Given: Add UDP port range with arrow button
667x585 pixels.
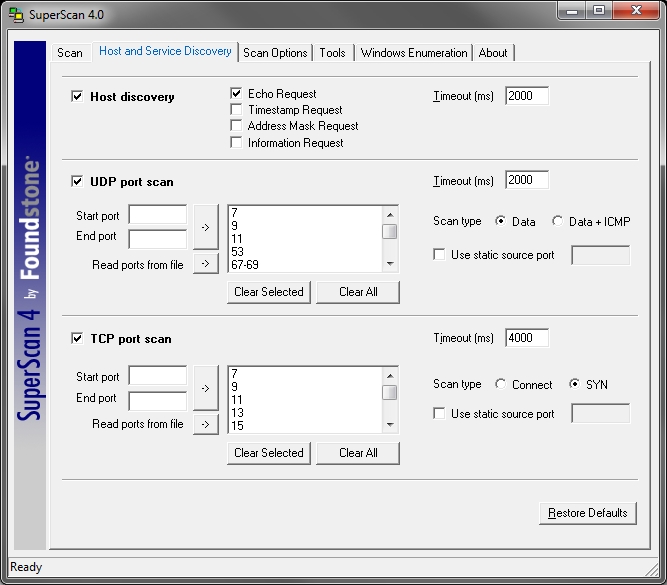Looking at the screenshot, I should [x=206, y=227].
